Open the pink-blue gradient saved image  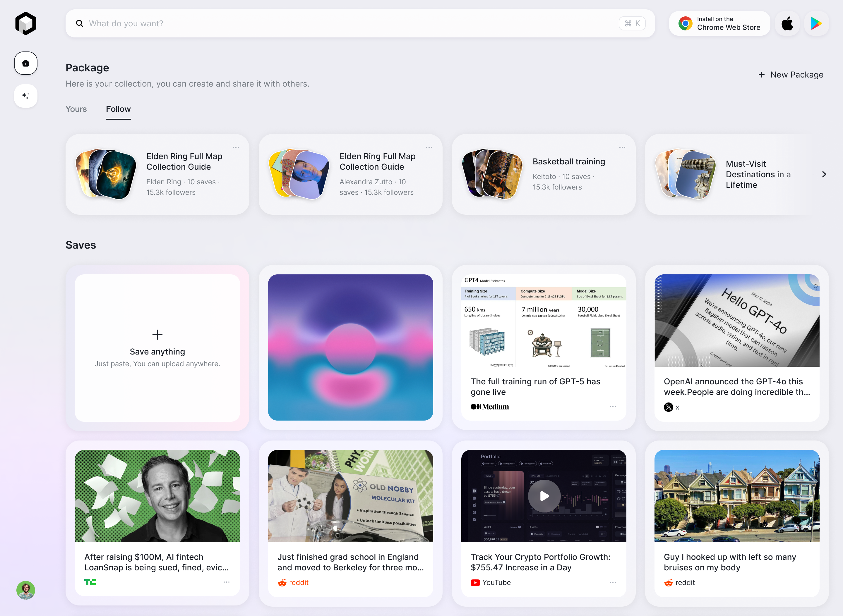pos(350,347)
